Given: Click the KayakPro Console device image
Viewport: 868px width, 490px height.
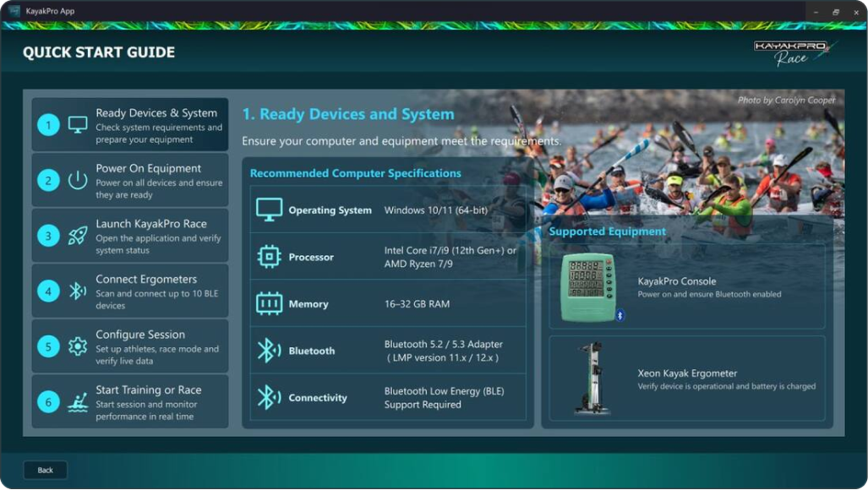Looking at the screenshot, I should [x=588, y=287].
